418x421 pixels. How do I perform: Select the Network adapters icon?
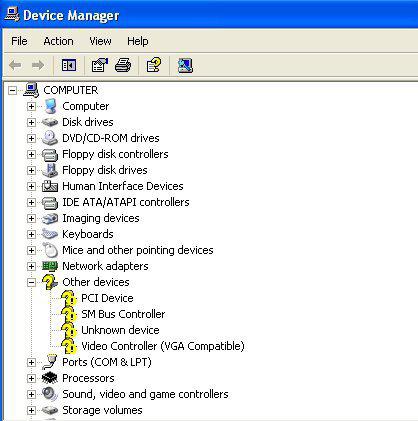50,266
